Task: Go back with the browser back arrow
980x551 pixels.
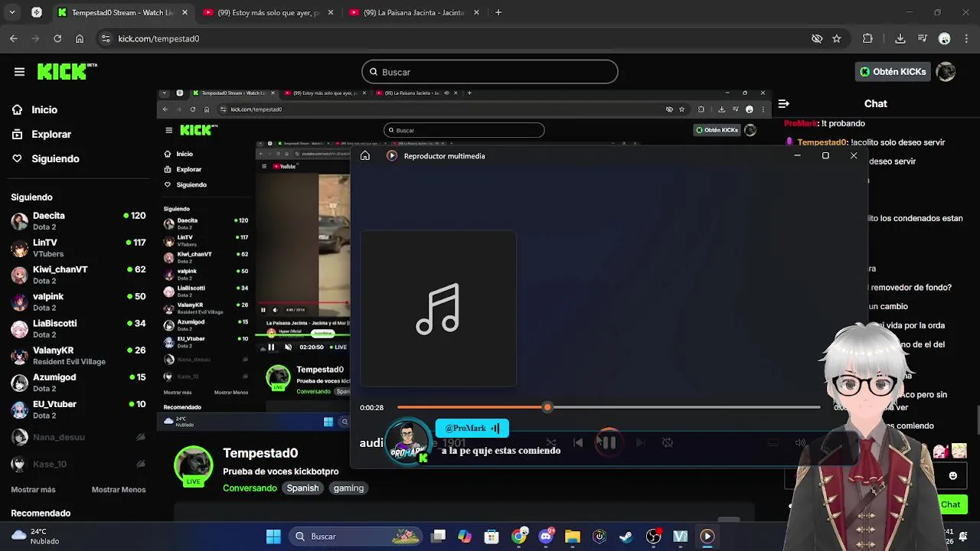Action: tap(14, 38)
